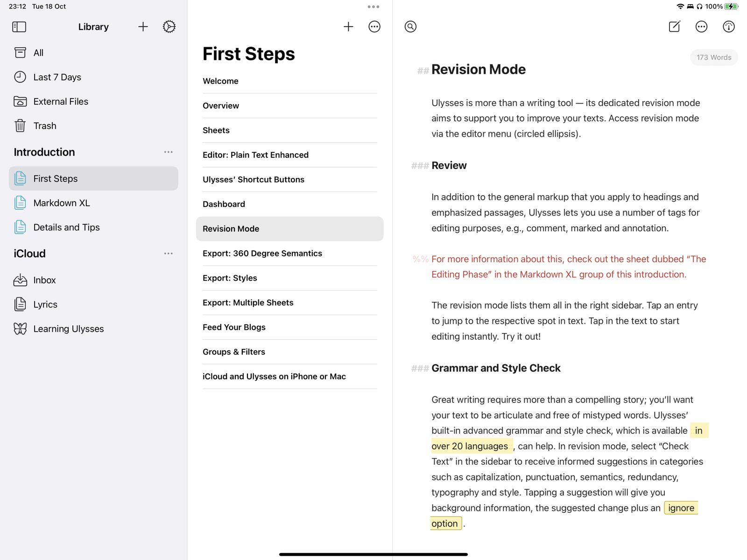Open settings gear in Library header

[x=169, y=27]
